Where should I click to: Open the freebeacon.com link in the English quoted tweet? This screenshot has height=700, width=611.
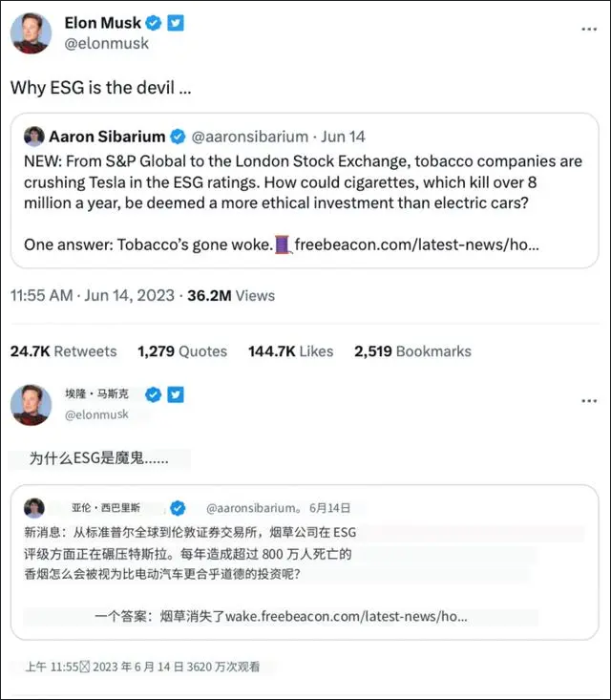416,244
